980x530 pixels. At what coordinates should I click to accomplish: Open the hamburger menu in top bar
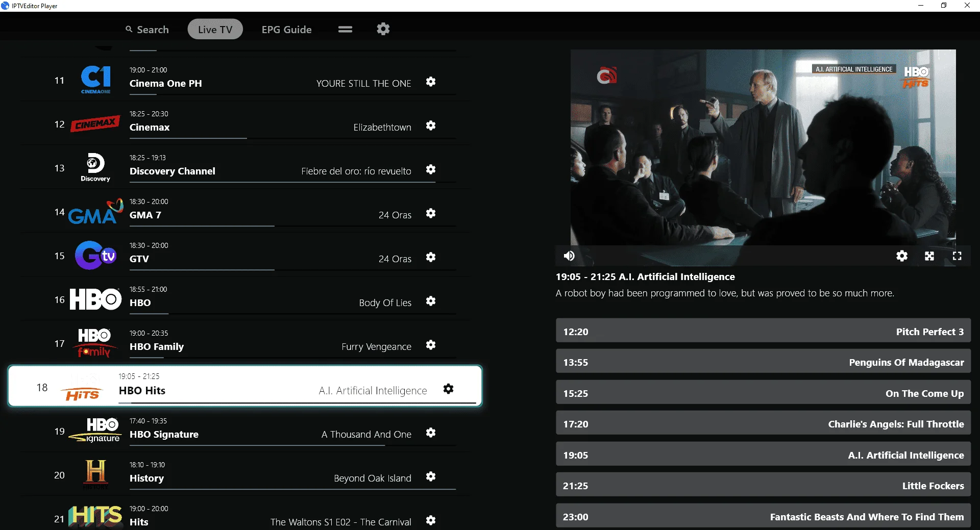point(345,30)
